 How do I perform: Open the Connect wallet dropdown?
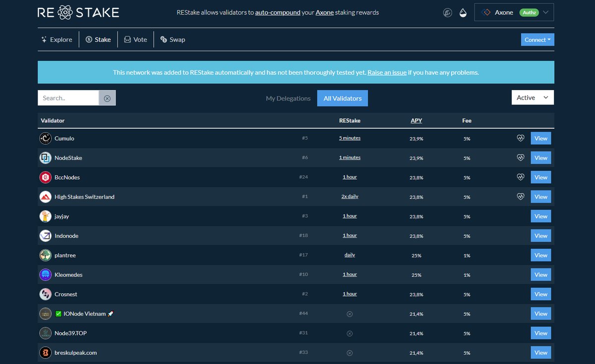[x=537, y=40]
